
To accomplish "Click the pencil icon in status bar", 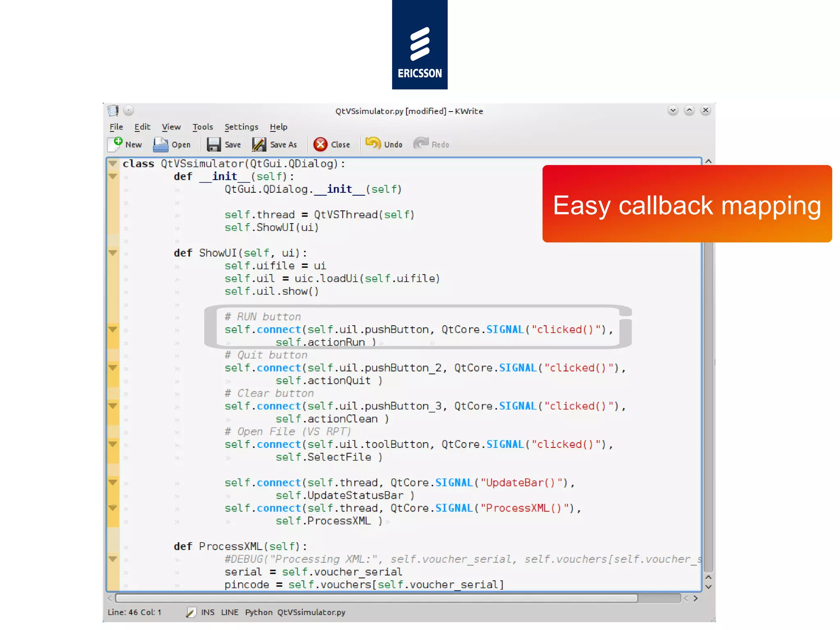I will [x=191, y=612].
